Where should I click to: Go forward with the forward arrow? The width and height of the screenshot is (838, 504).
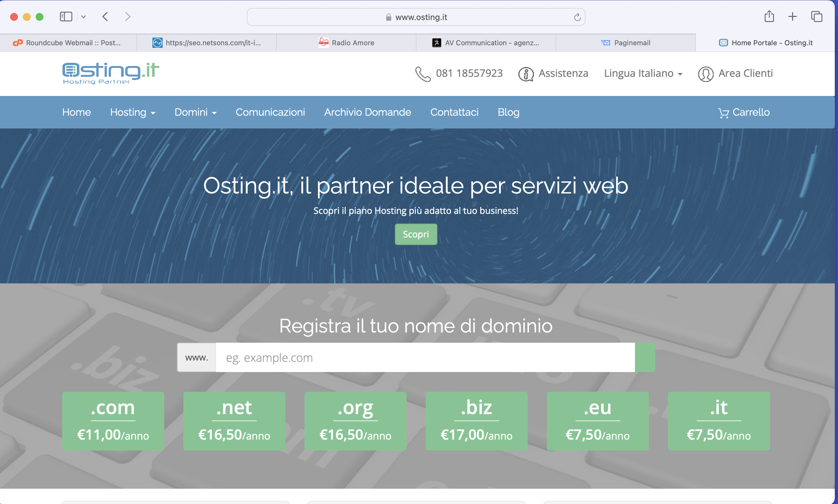click(128, 17)
